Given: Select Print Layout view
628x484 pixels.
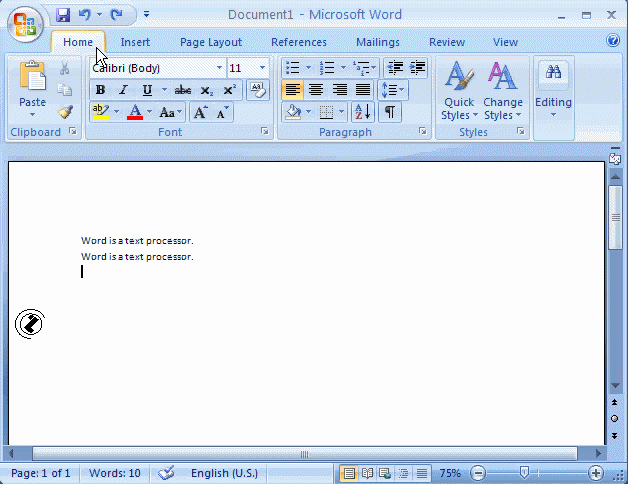Looking at the screenshot, I should 349,474.
